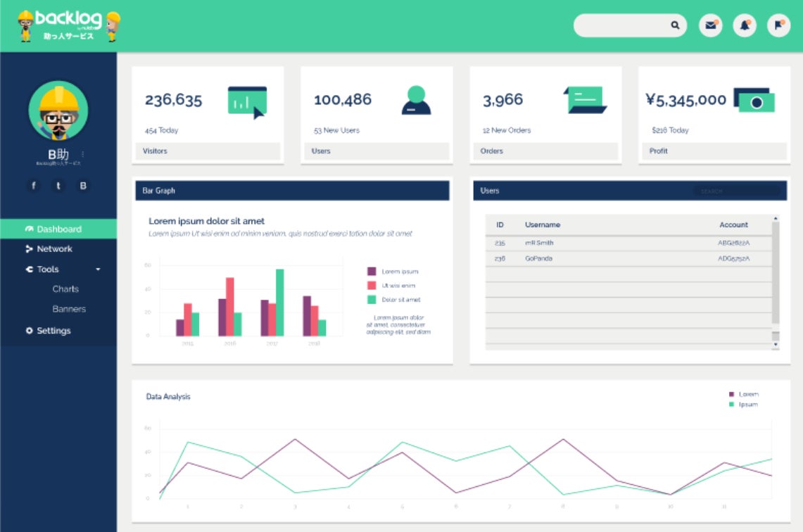This screenshot has height=532, width=803.
Task: Click the 236,635 visitors count
Action: (x=174, y=100)
